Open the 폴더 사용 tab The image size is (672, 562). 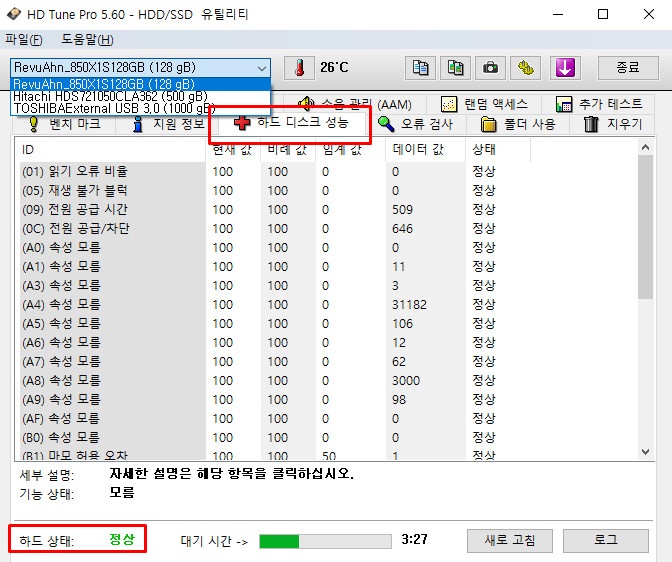click(x=518, y=124)
